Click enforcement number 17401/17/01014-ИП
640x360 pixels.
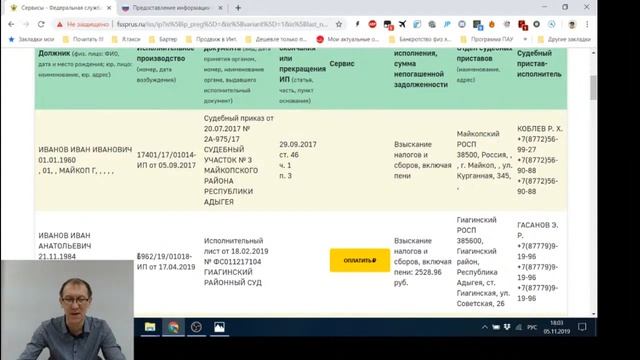167,160
